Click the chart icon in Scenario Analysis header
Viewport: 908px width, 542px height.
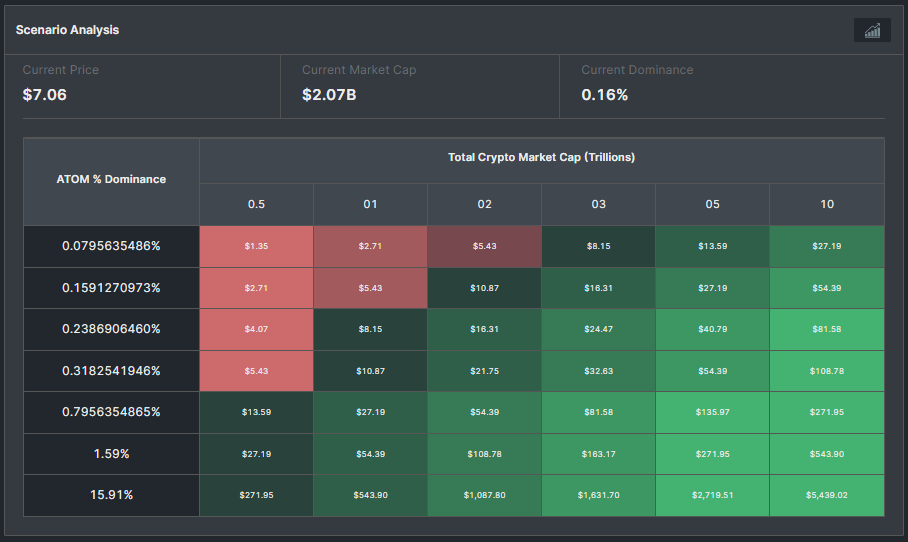872,31
